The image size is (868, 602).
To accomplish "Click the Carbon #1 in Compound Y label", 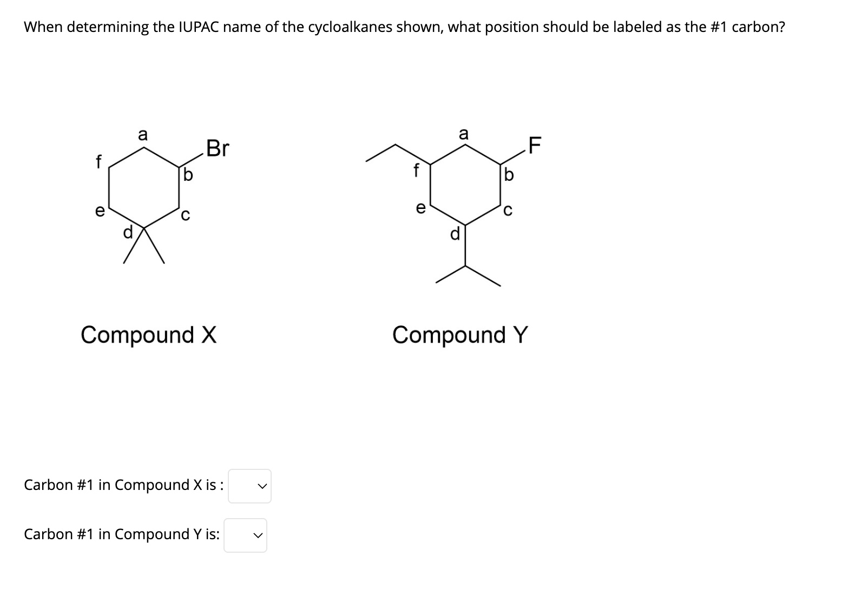I will tap(121, 534).
